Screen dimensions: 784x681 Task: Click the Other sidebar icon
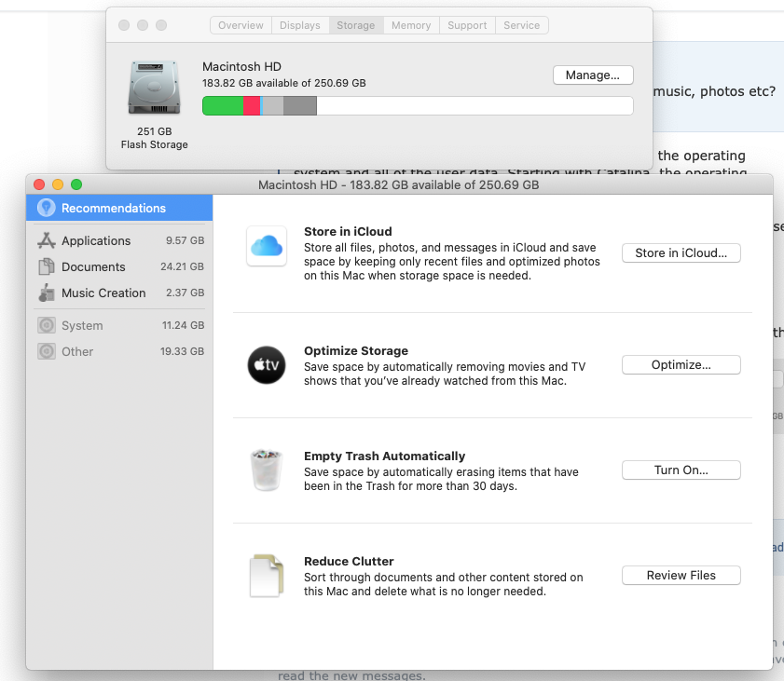point(47,351)
